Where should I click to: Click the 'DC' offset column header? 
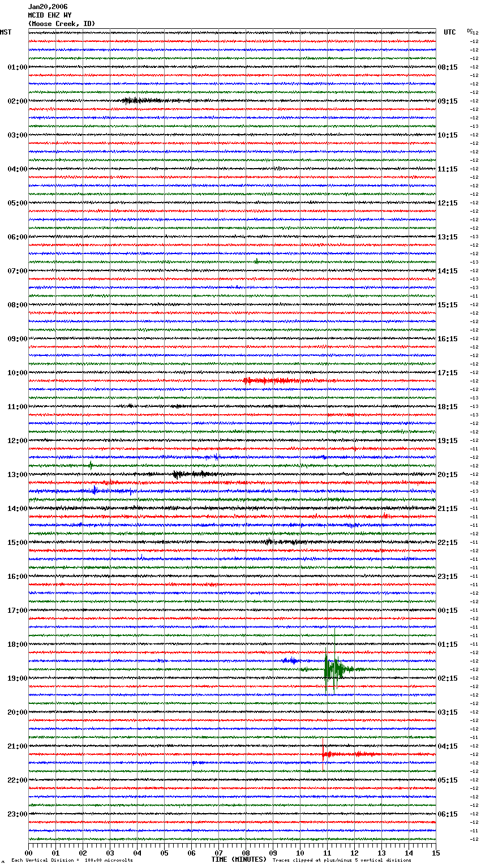click(469, 31)
